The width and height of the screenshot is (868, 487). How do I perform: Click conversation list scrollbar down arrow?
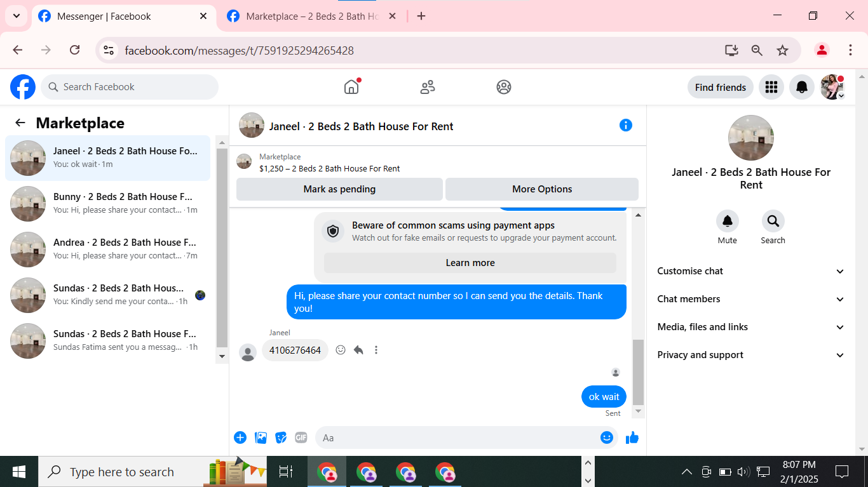pos(222,356)
